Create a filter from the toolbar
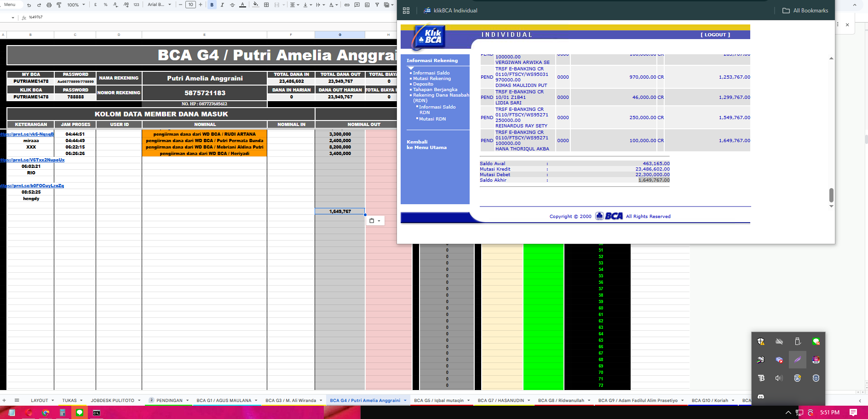 click(x=377, y=5)
